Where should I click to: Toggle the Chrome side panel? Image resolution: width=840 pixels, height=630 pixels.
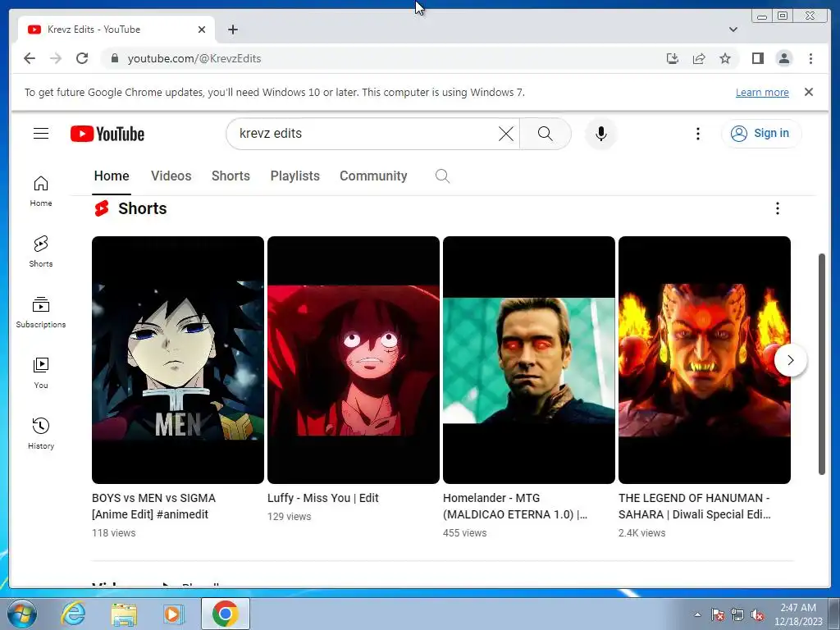pos(757,58)
